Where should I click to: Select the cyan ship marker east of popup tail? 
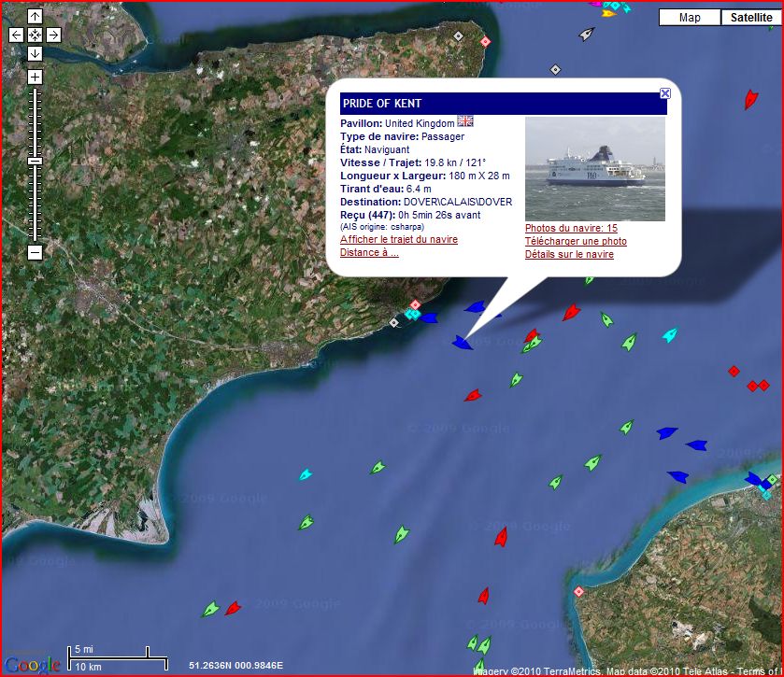(670, 334)
